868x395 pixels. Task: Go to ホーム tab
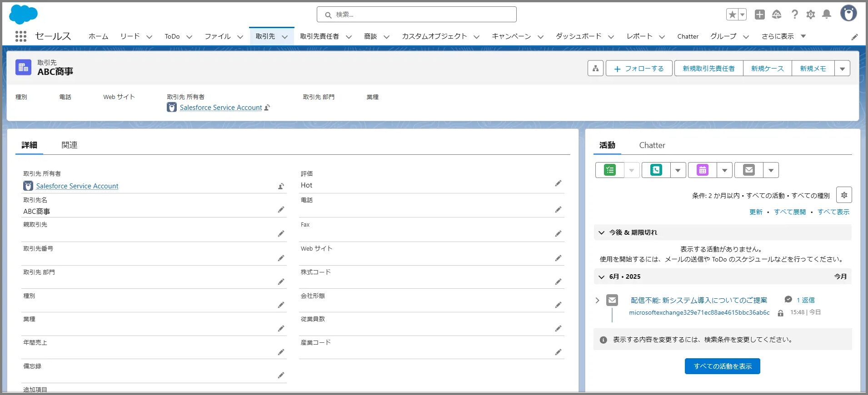[98, 36]
